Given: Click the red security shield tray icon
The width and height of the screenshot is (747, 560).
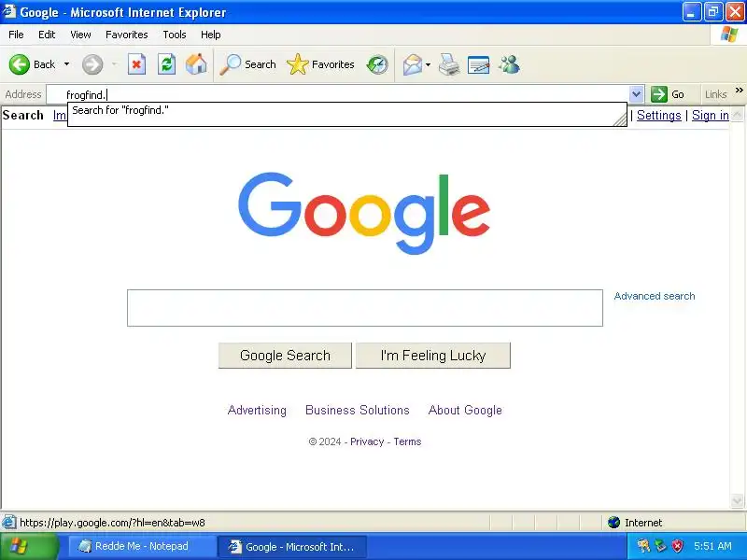Looking at the screenshot, I should point(677,546).
